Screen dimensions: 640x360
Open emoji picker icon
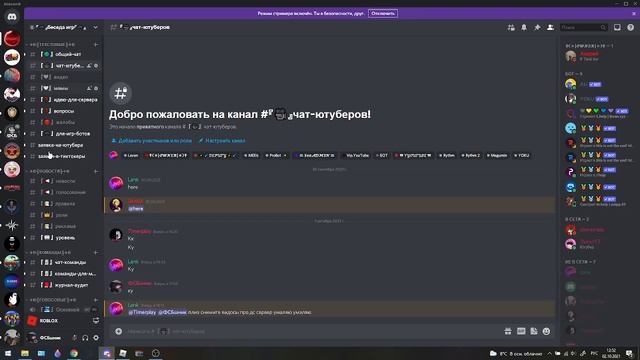pos(547,331)
